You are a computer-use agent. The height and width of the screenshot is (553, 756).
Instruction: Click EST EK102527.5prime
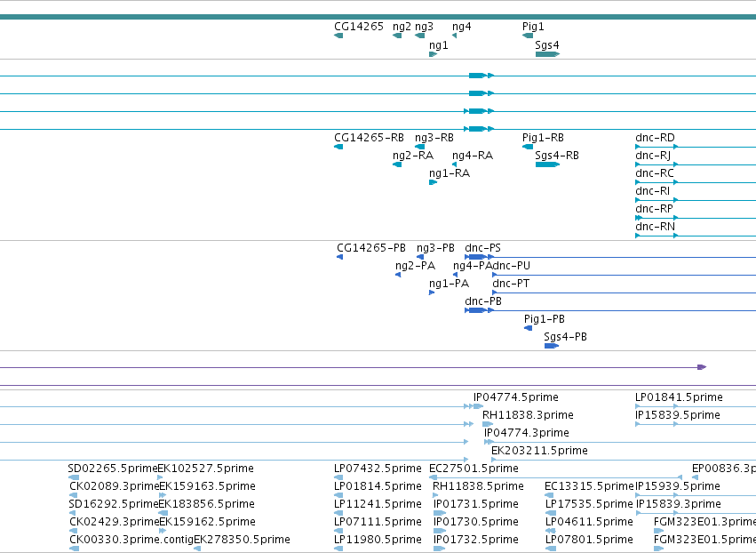(x=161, y=477)
